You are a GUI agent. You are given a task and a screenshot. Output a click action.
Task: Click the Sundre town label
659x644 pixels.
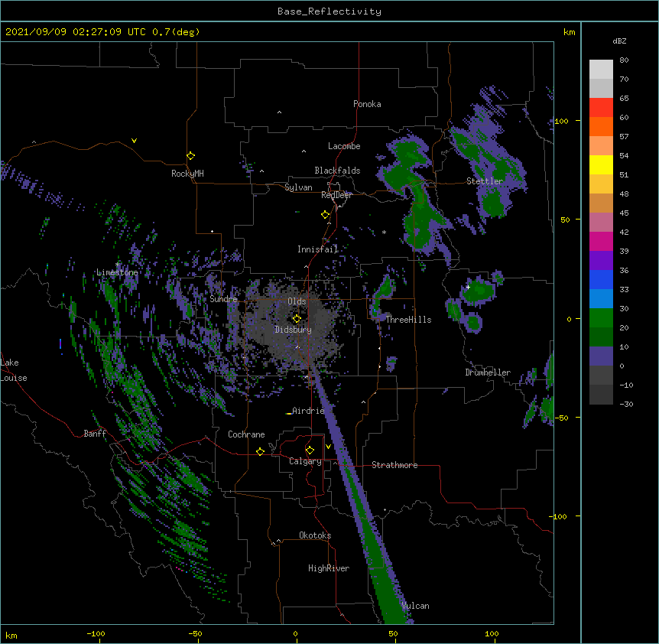tap(223, 299)
